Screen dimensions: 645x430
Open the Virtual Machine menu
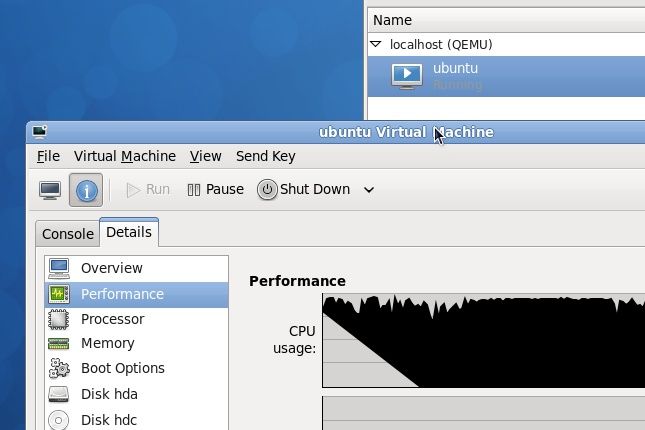point(124,156)
